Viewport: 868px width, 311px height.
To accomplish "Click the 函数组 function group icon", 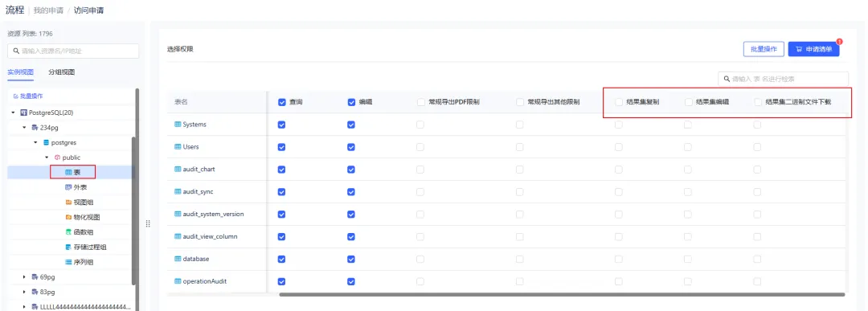I will pos(68,232).
